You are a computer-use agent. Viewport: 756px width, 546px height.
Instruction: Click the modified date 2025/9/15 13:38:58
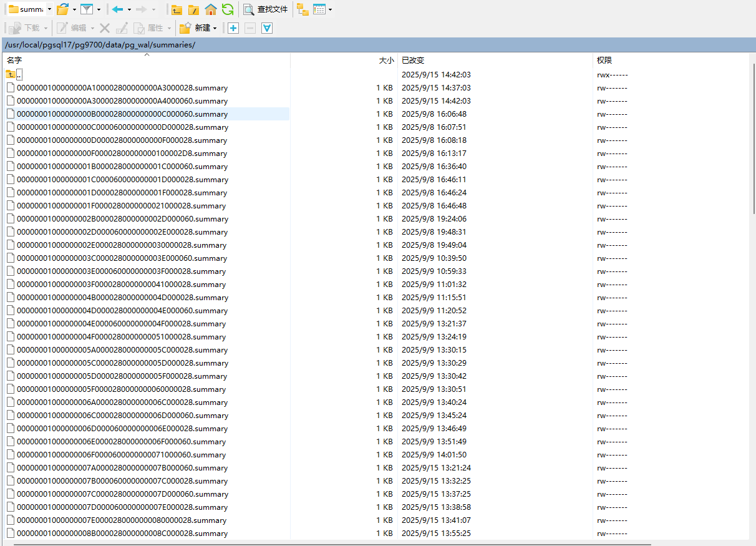pos(436,507)
